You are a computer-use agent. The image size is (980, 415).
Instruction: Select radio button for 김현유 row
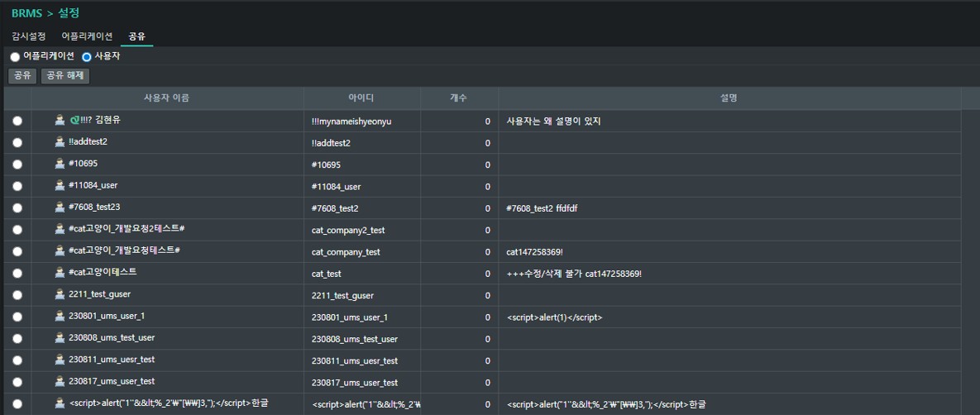[x=17, y=122]
